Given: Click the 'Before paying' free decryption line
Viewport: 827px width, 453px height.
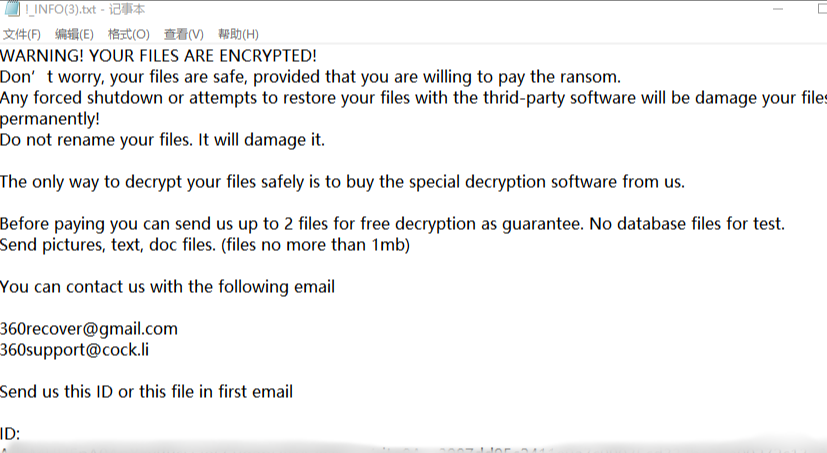Looking at the screenshot, I should point(392,224).
